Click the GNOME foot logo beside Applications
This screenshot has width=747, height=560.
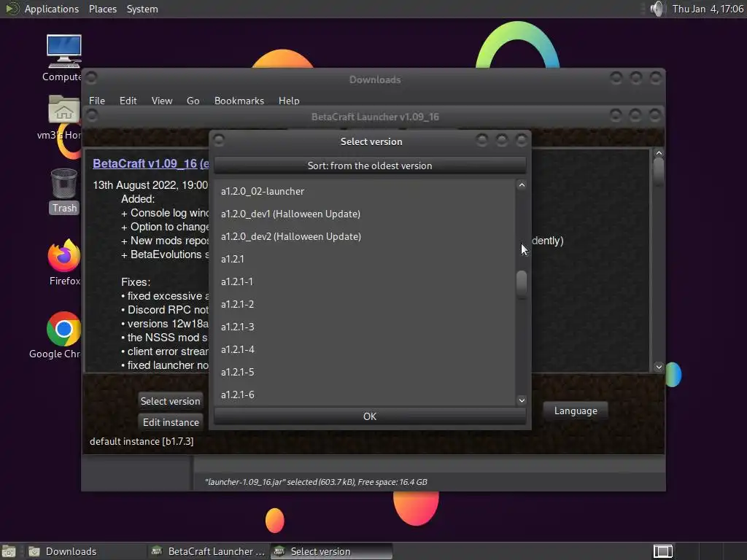click(12, 9)
